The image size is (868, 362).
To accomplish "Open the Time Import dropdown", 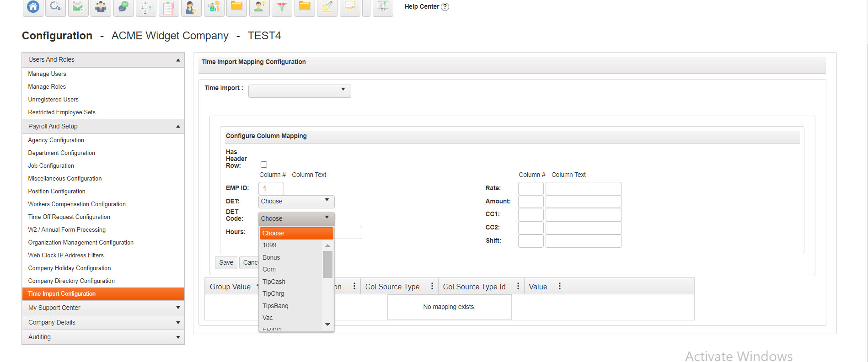I will click(300, 91).
